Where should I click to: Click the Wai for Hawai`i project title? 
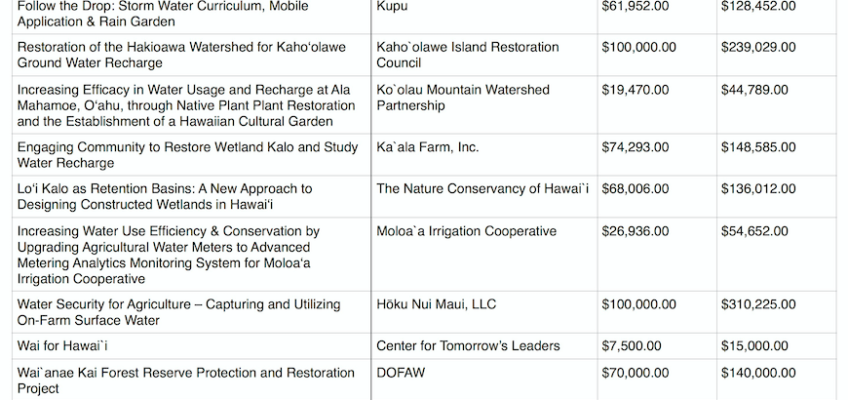point(62,345)
